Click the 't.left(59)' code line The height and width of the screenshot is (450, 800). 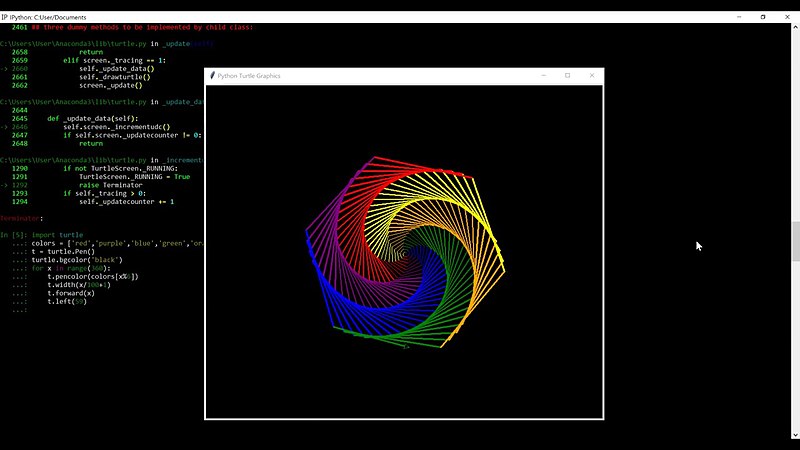point(67,302)
